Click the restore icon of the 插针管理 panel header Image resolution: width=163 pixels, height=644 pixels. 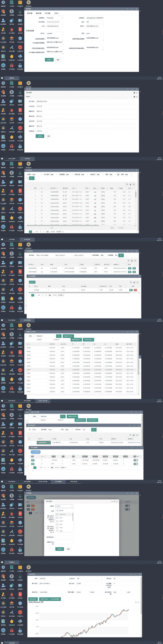pyautogui.click(x=134, y=93)
